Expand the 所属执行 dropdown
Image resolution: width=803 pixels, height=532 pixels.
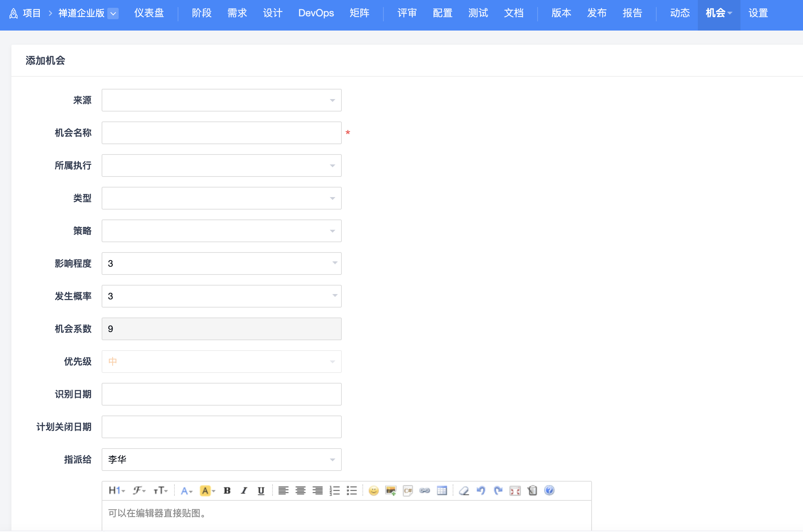coord(221,165)
